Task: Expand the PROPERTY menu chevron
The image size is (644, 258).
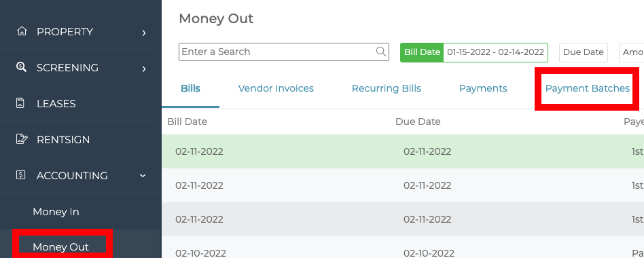Action: [144, 33]
